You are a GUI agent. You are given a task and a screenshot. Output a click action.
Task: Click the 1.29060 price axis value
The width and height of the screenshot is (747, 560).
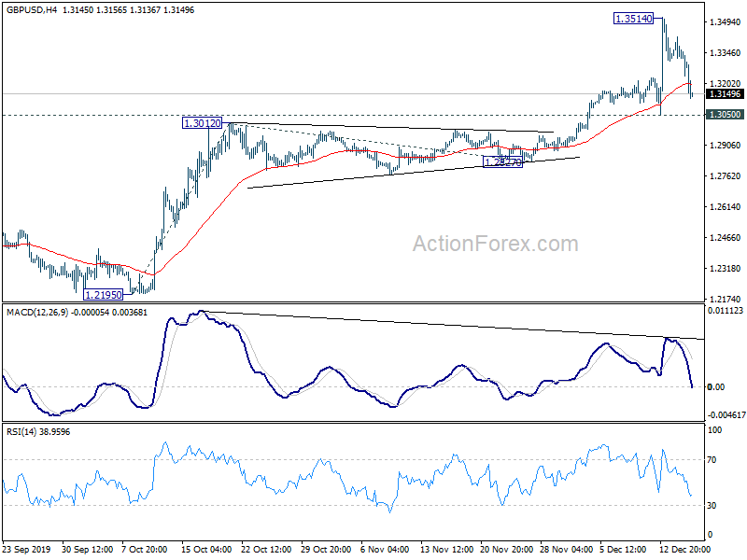pos(726,146)
